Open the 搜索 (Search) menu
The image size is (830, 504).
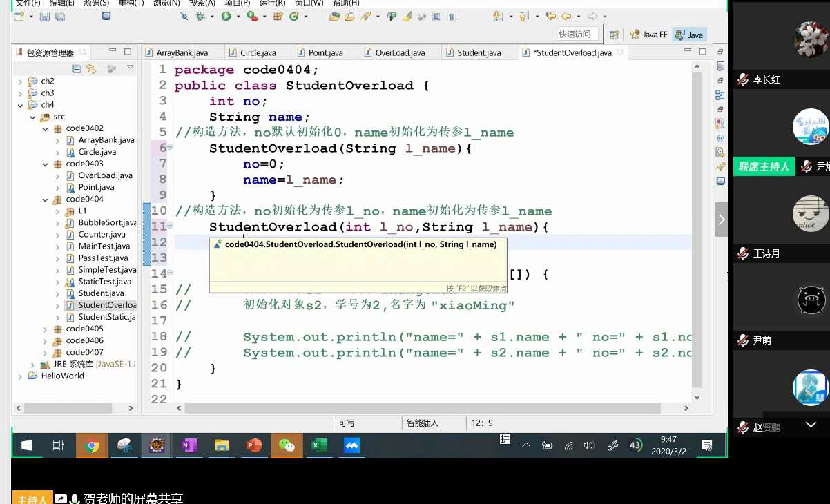[x=201, y=3]
